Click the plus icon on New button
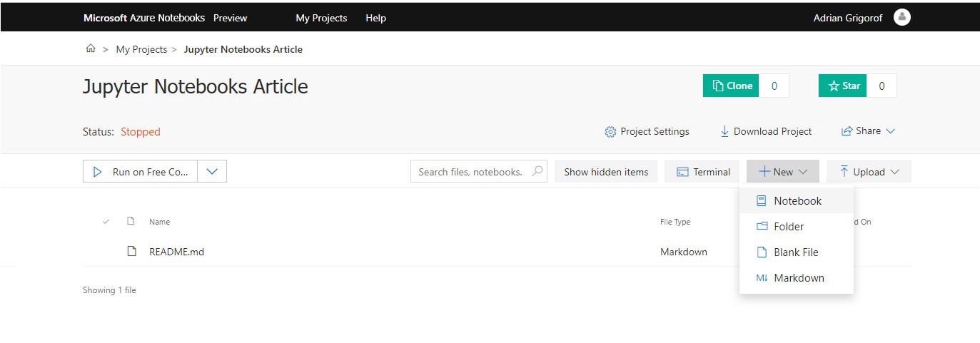Screen dimensions: 980x343 tap(764, 172)
